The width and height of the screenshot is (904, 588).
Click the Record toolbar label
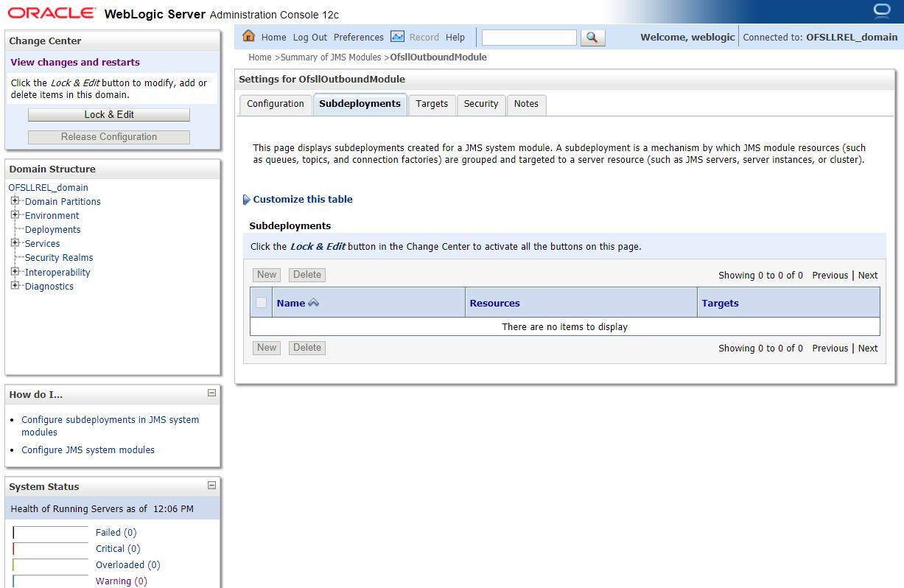coord(424,38)
